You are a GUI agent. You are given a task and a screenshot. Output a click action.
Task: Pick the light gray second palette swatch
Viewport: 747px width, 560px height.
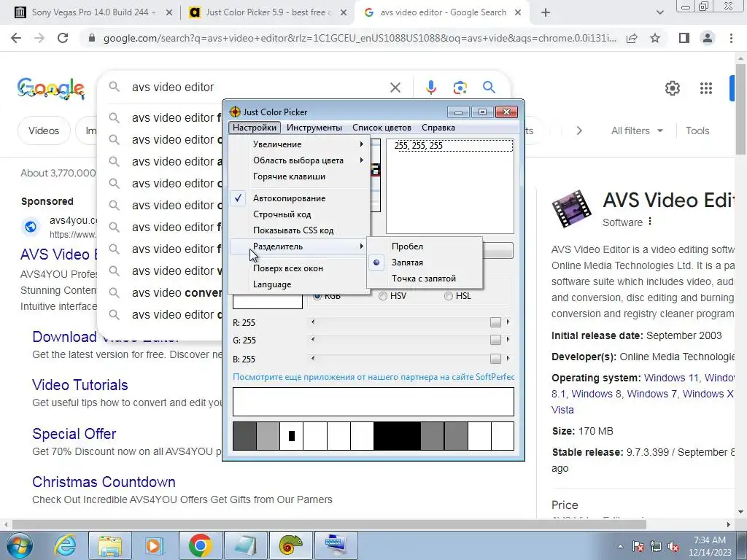268,436
